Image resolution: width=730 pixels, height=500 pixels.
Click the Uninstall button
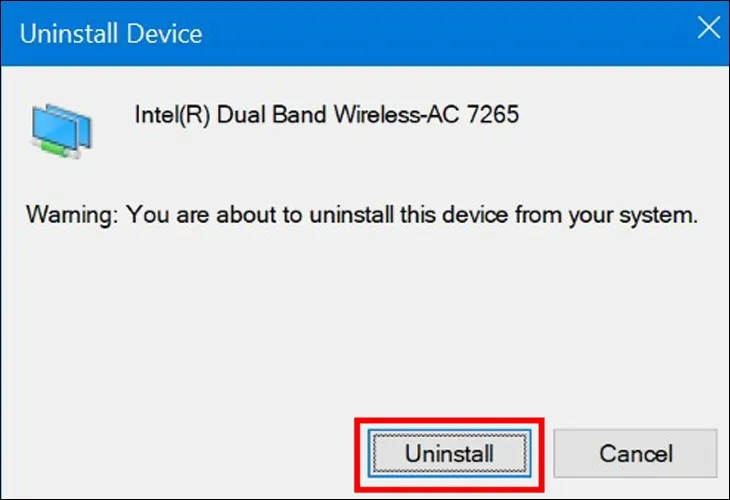click(x=449, y=453)
